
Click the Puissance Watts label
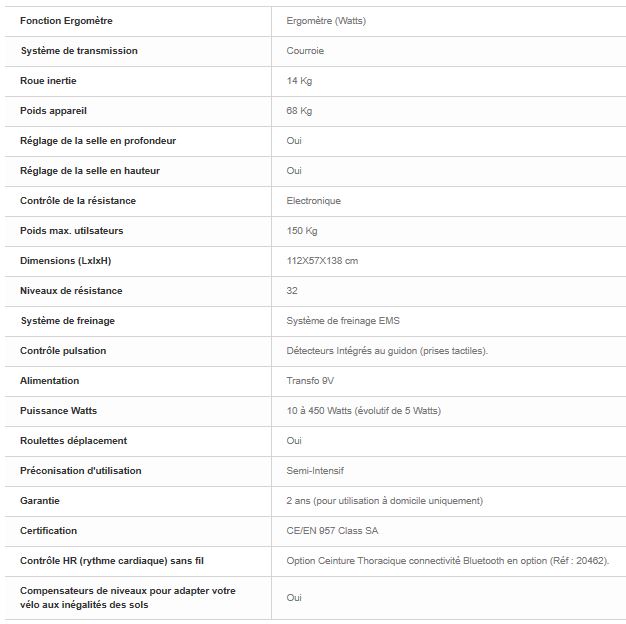coord(58,411)
